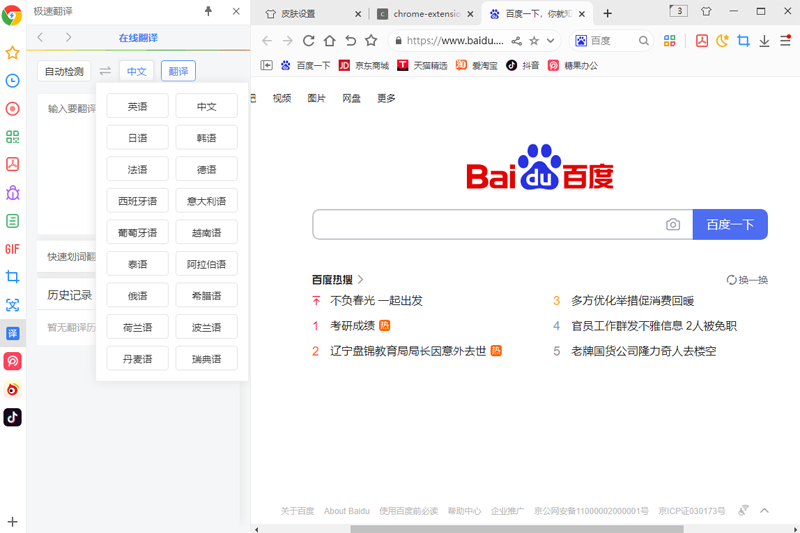
Task: Click the toolbar 百度 search box
Action: pyautogui.click(x=613, y=41)
